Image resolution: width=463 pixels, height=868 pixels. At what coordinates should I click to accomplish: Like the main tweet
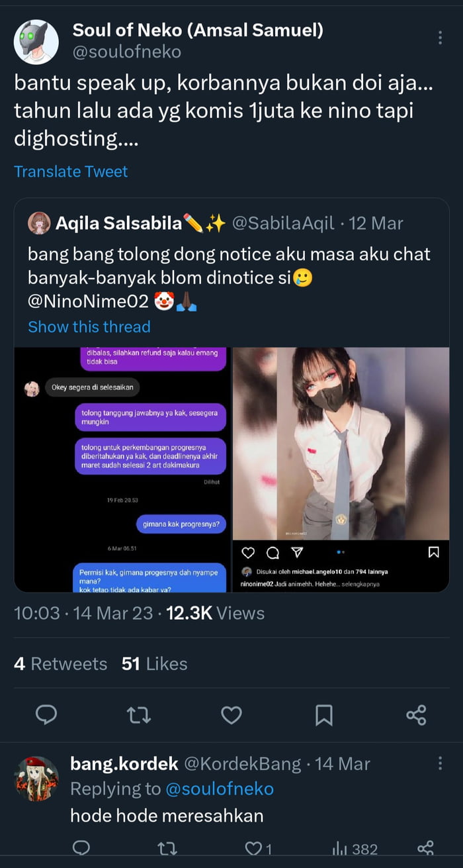coord(231,715)
